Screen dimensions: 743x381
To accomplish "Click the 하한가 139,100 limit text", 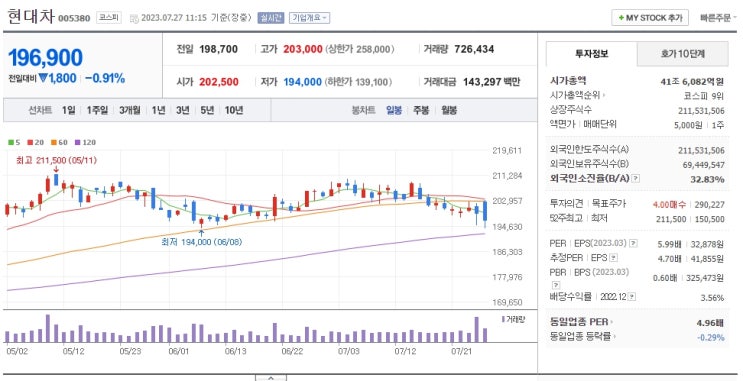I will 358,82.
